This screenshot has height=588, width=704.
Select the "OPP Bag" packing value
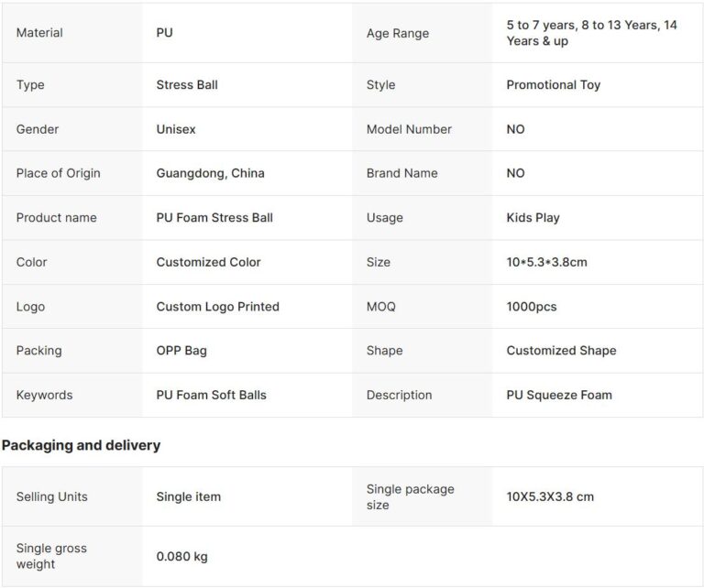(x=181, y=351)
